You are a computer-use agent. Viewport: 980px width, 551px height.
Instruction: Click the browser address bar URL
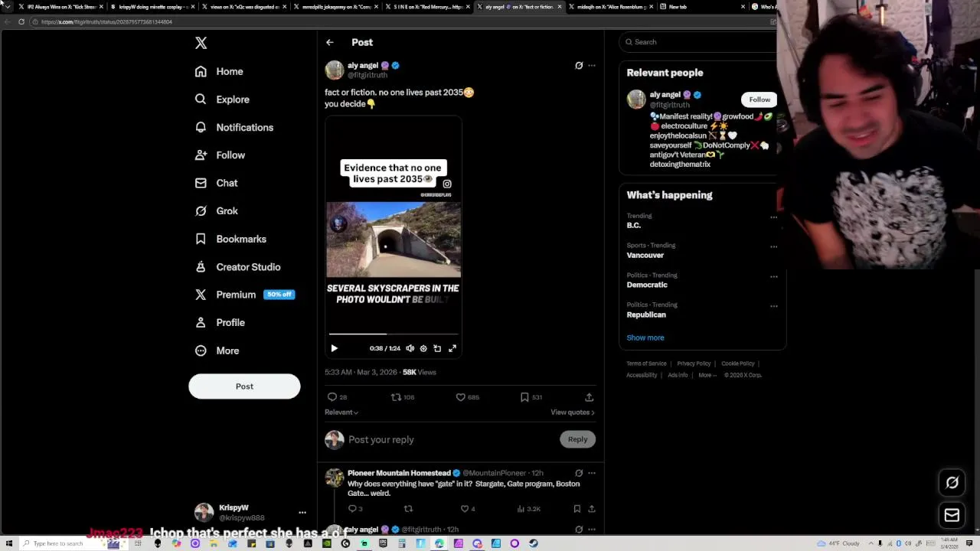pyautogui.click(x=106, y=22)
